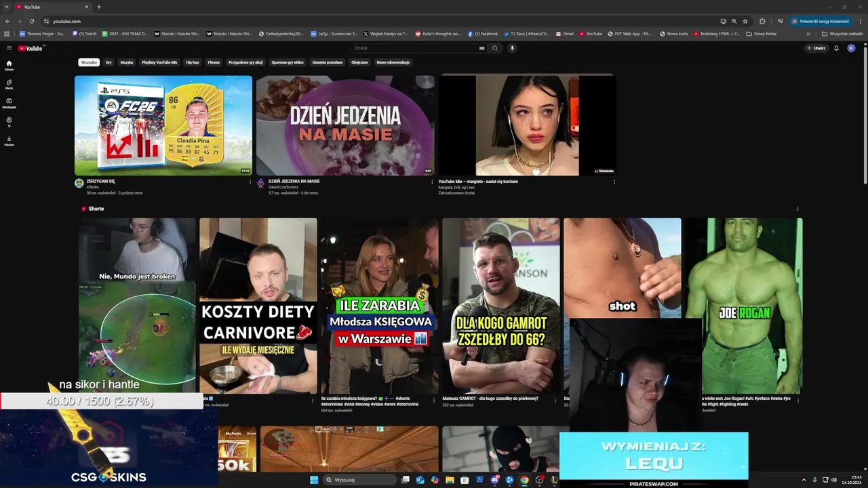
Task: Select the Muzyka filter chip
Action: click(127, 62)
